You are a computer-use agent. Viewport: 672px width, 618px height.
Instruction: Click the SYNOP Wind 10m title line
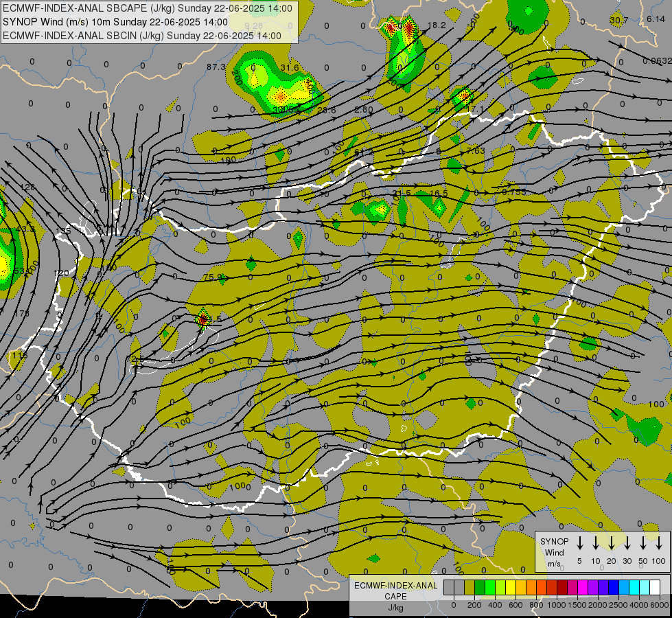115,22
